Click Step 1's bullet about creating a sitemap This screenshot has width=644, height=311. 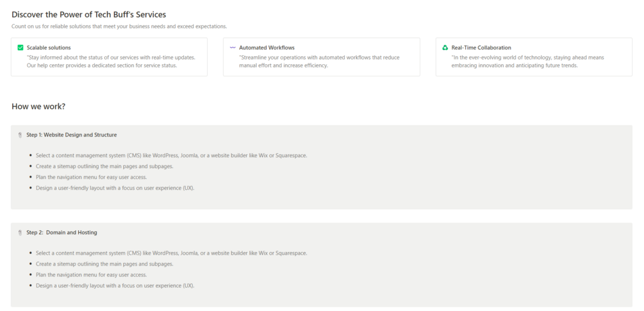click(x=104, y=166)
